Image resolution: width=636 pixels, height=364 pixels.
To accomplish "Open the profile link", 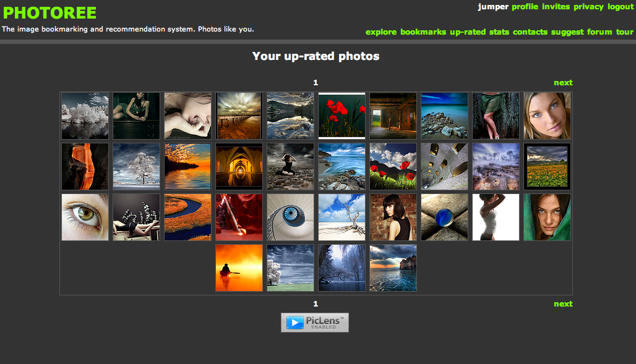I will [525, 7].
